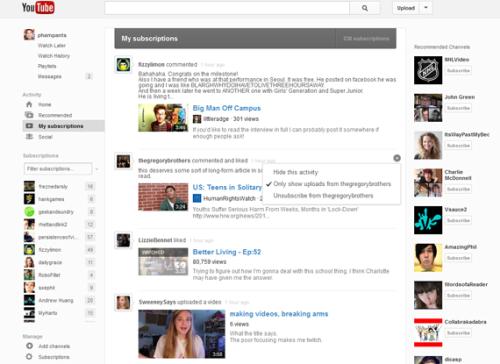The width and height of the screenshot is (500, 364).
Task: Open the AmazingPhil channel thumbnail
Action: pos(428,257)
